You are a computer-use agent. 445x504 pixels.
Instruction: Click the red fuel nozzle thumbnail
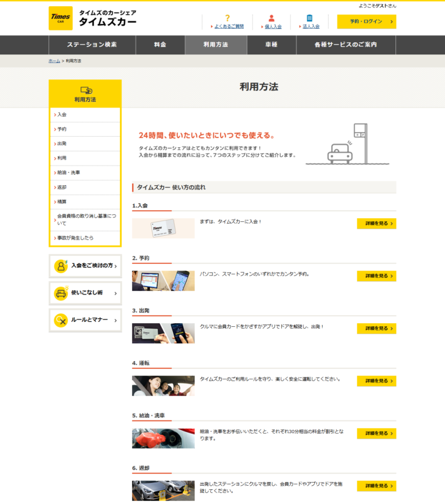coord(163,438)
